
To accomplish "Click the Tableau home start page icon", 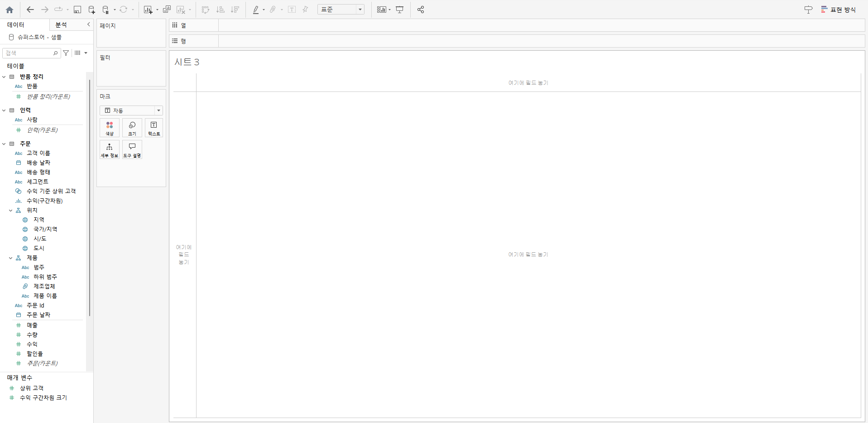I will pos(10,10).
